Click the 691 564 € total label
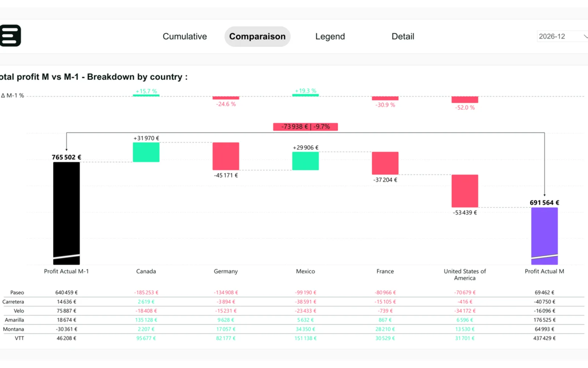The width and height of the screenshot is (588, 368). click(x=545, y=203)
